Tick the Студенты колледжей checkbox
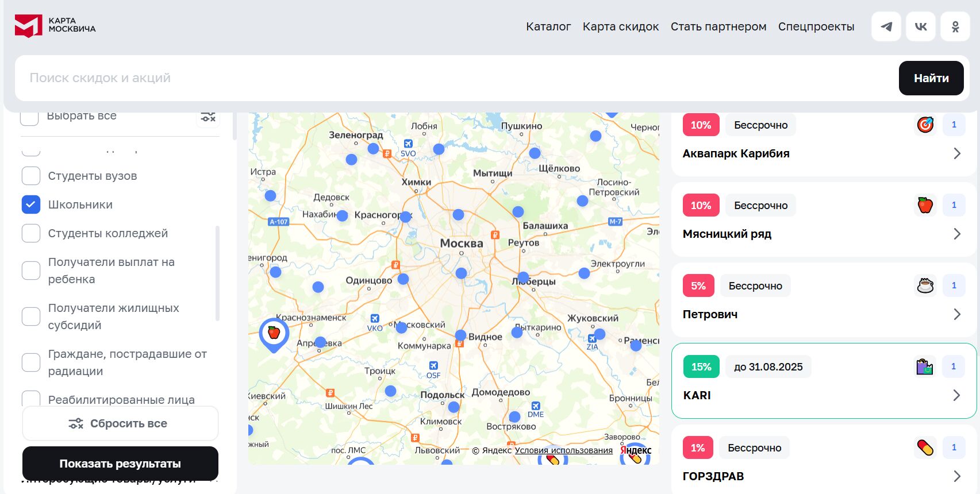This screenshot has width=980, height=494. pyautogui.click(x=31, y=233)
